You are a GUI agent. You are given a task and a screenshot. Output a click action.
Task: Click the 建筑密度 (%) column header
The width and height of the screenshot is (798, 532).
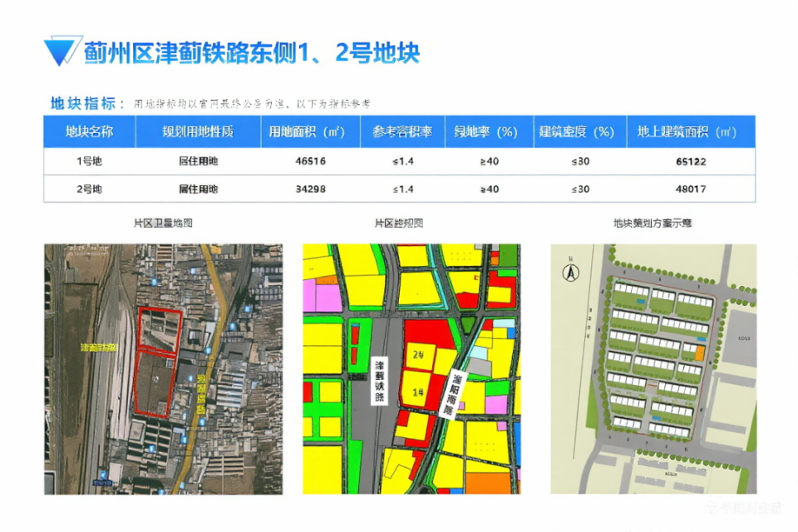(x=580, y=132)
